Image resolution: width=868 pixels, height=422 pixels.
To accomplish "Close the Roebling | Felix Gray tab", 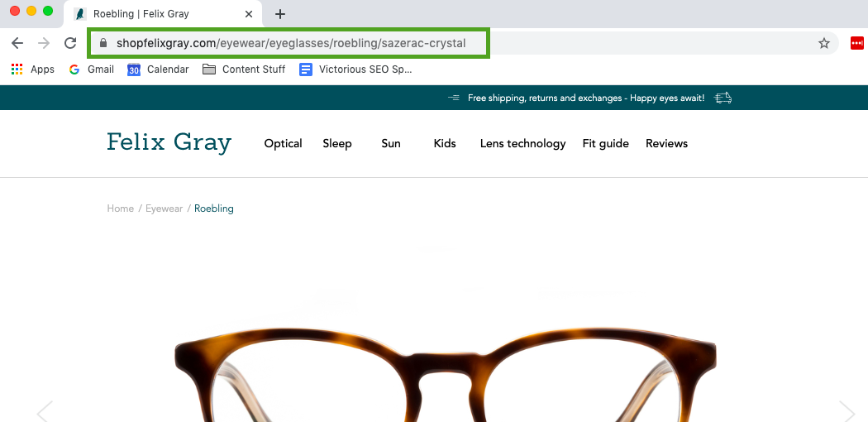I will point(249,14).
